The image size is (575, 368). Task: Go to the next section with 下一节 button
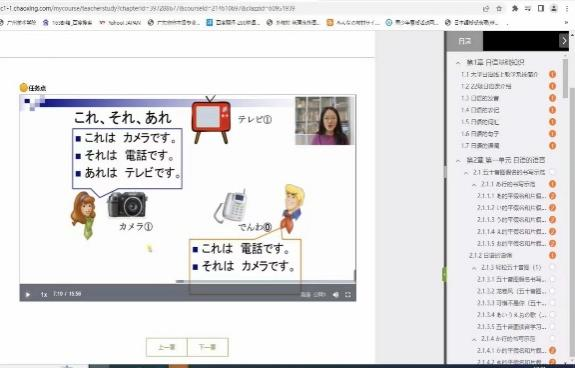[208, 347]
